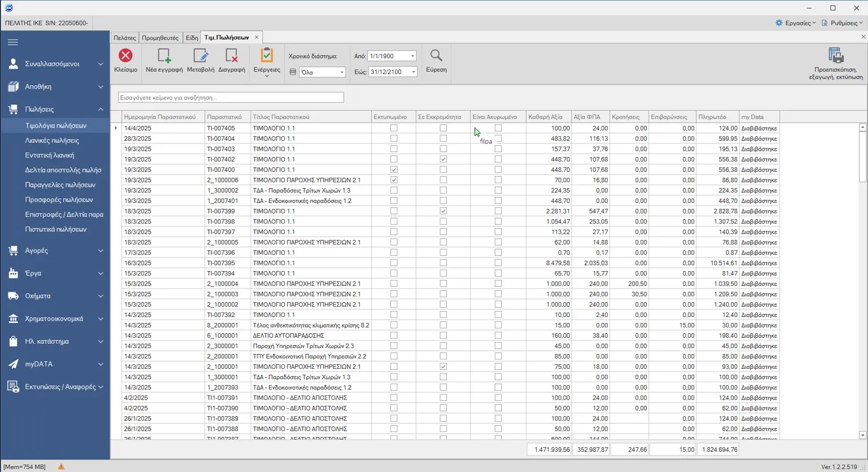Click the scroll up arrow of the grid
Viewport: 868px width, 472px height.
[862, 128]
